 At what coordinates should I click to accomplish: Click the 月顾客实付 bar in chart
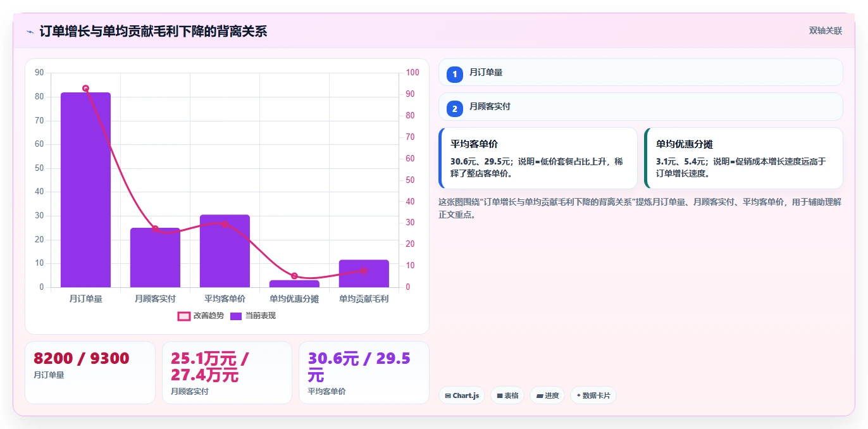155,258
